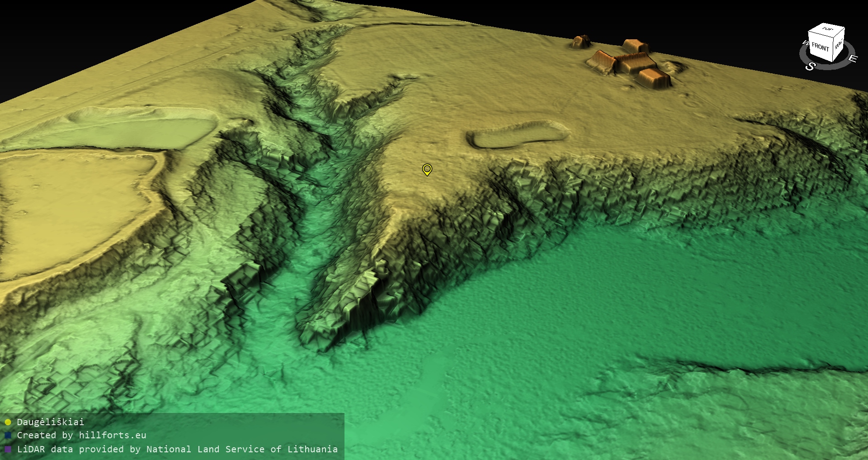Click the yellow location pin on the terrain
The width and height of the screenshot is (868, 460).
point(427,169)
